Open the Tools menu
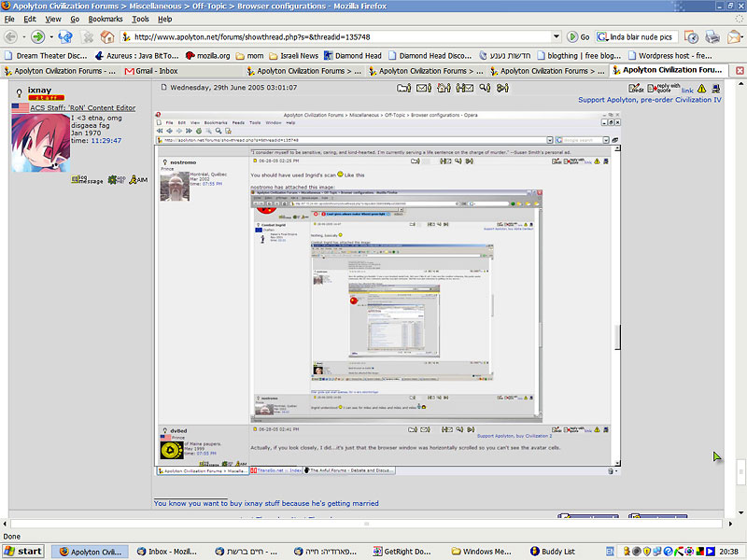747x560 pixels. point(138,19)
